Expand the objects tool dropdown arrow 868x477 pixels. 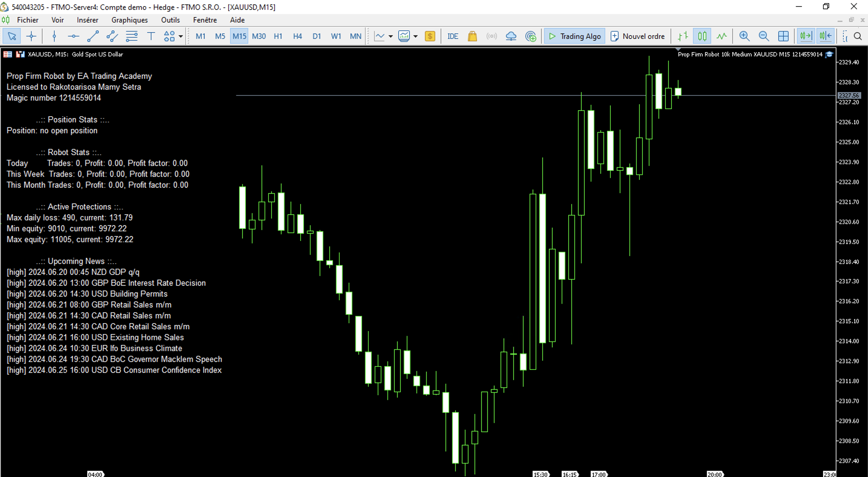181,36
